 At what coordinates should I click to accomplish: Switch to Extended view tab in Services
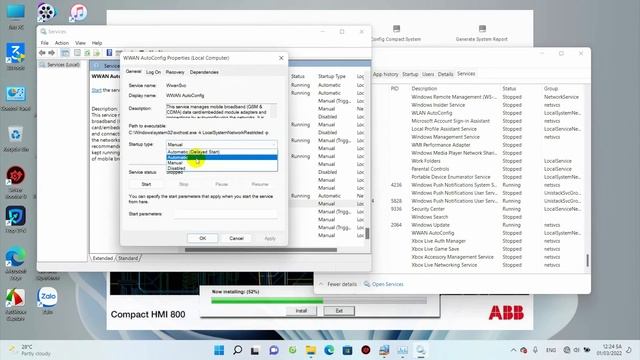[x=102, y=258]
